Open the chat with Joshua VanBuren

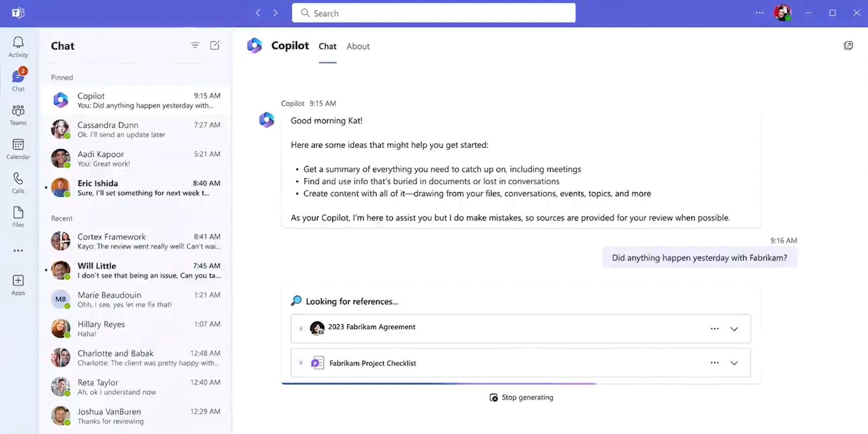[x=135, y=416]
